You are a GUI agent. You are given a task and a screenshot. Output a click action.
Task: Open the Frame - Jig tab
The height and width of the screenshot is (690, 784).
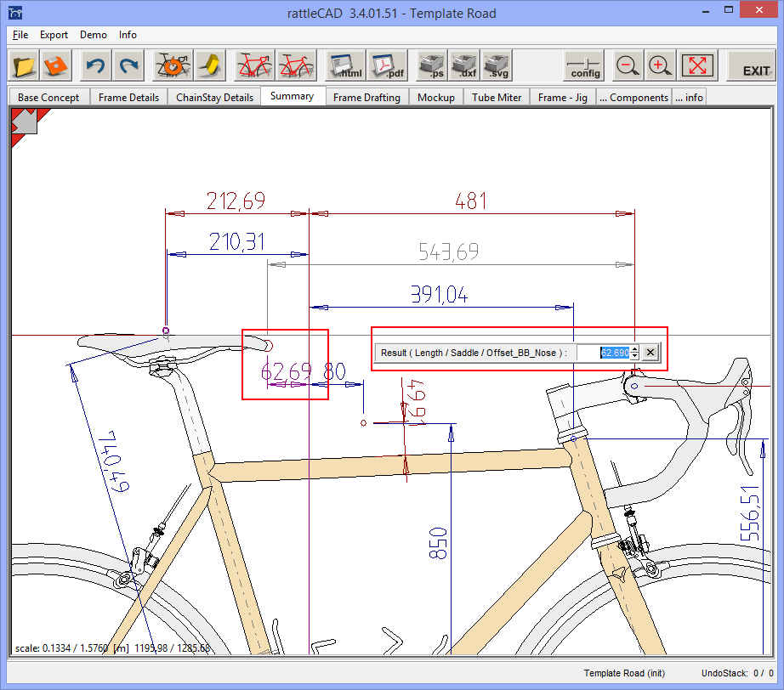563,98
